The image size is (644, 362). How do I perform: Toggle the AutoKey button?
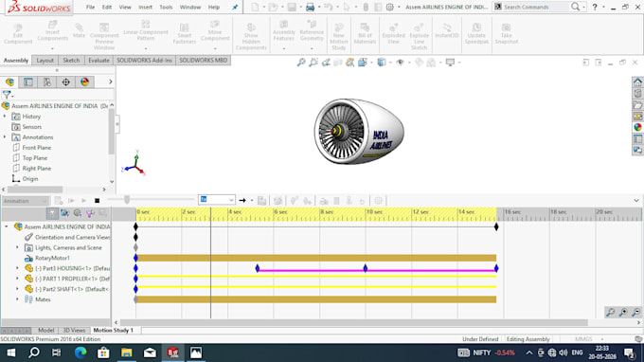coord(295,201)
